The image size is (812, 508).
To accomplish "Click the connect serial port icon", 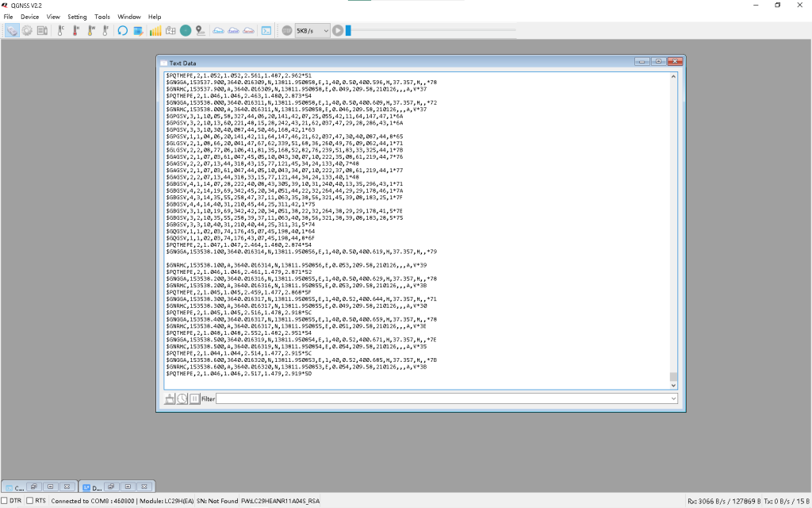I will [x=13, y=30].
